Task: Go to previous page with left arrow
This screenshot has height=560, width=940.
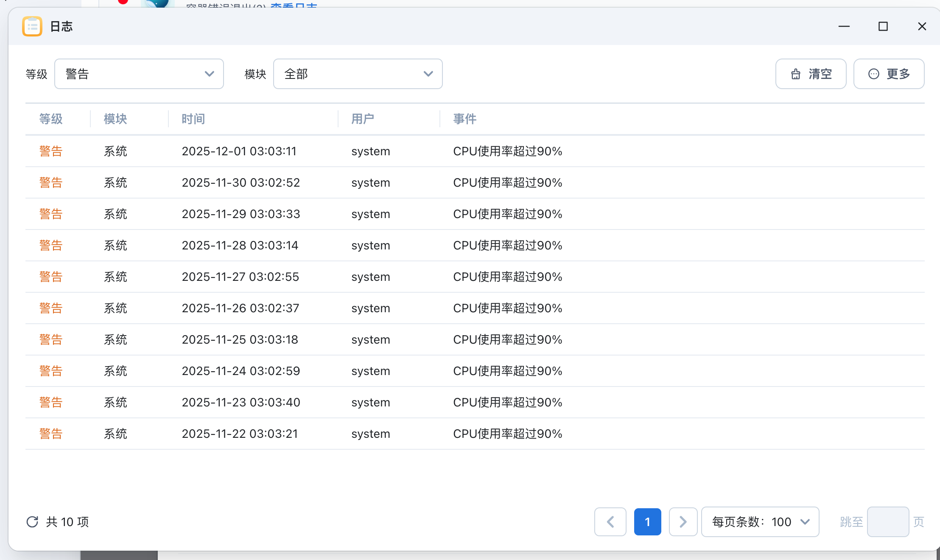Action: click(x=610, y=522)
